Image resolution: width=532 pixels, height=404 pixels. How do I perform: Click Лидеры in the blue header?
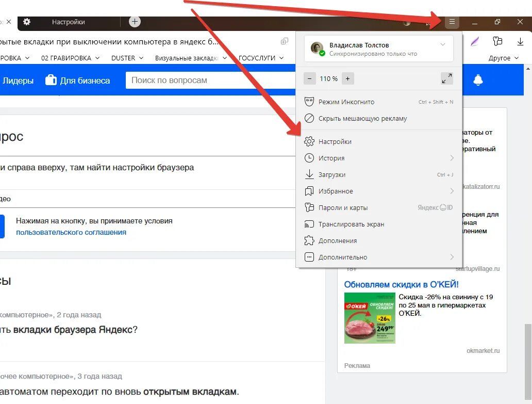(18, 80)
